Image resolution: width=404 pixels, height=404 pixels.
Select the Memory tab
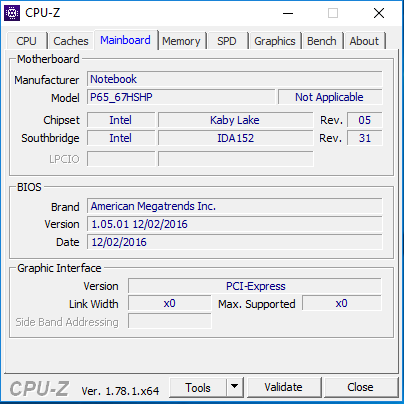point(181,41)
